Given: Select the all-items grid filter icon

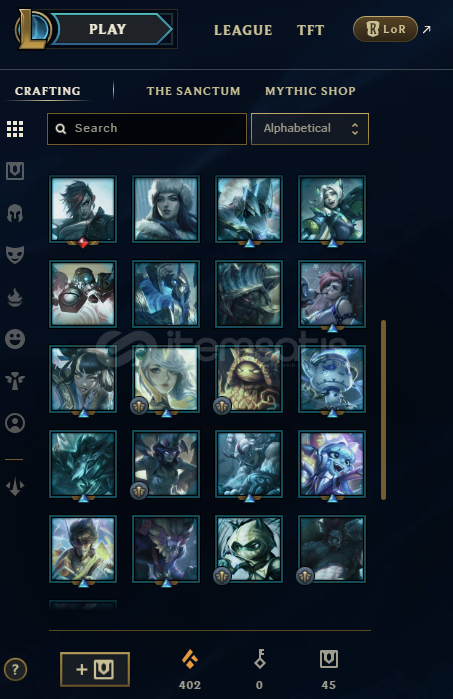Looking at the screenshot, I should tap(15, 129).
